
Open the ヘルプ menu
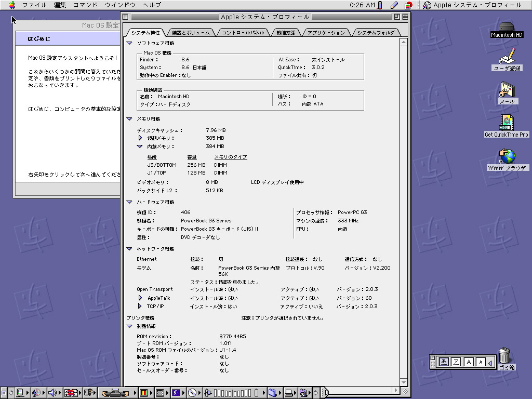tap(152, 5)
